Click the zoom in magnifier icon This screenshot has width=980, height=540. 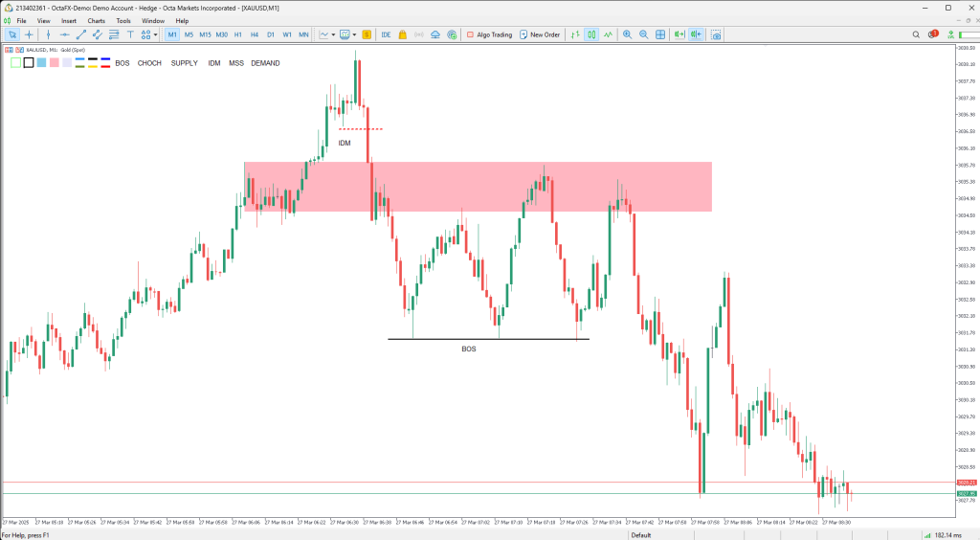click(628, 34)
